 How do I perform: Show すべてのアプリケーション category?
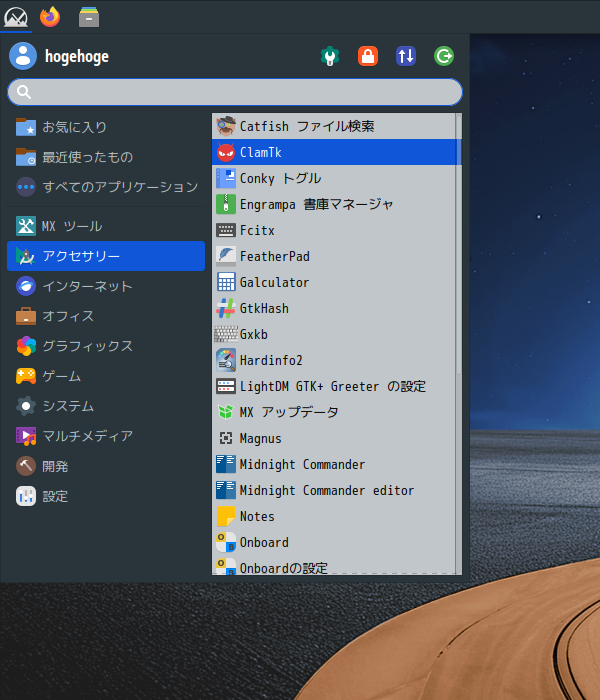pos(106,187)
